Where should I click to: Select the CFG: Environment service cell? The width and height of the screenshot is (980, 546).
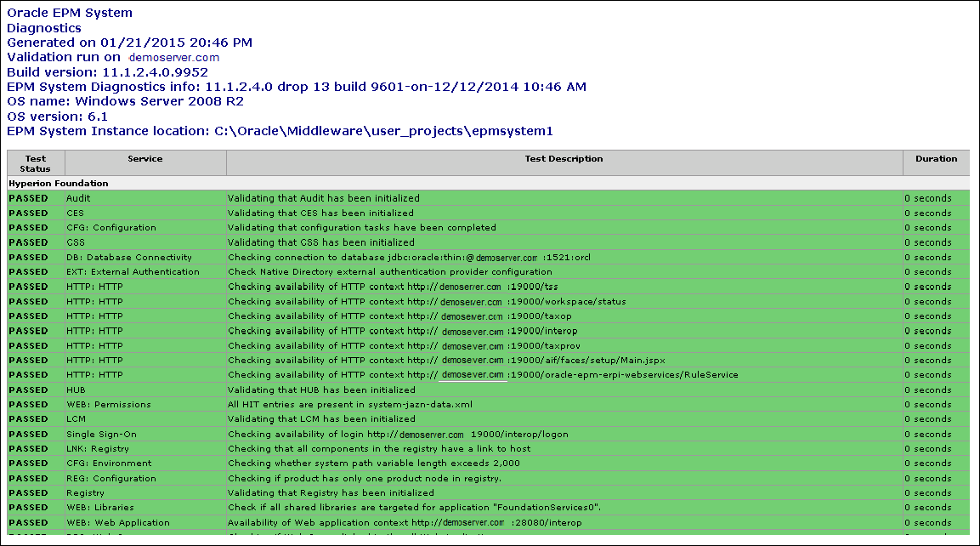(145, 464)
